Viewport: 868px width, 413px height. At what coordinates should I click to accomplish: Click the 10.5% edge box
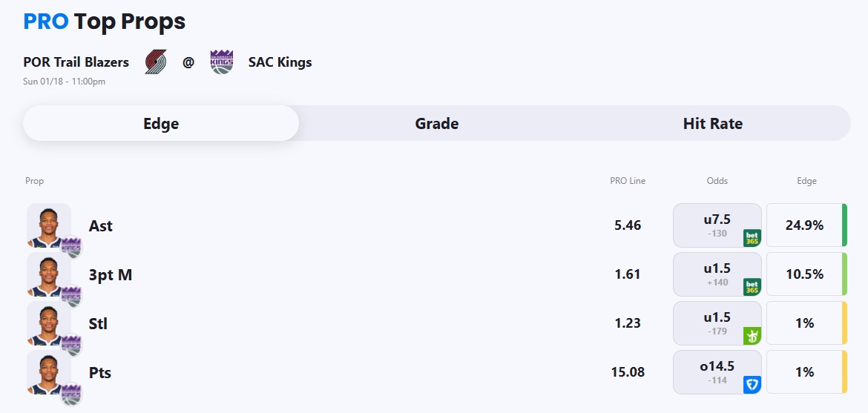(805, 274)
